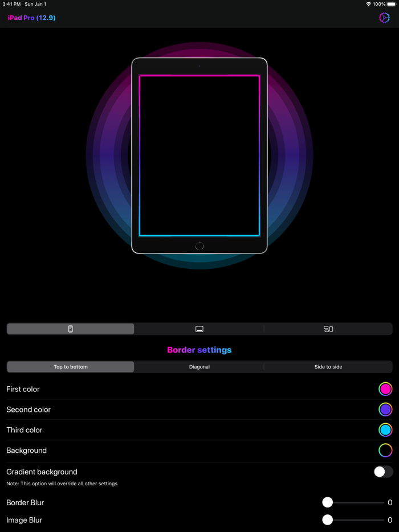Image resolution: width=399 pixels, height=532 pixels.
Task: Tap the home button on iPad preview
Action: pos(199,246)
